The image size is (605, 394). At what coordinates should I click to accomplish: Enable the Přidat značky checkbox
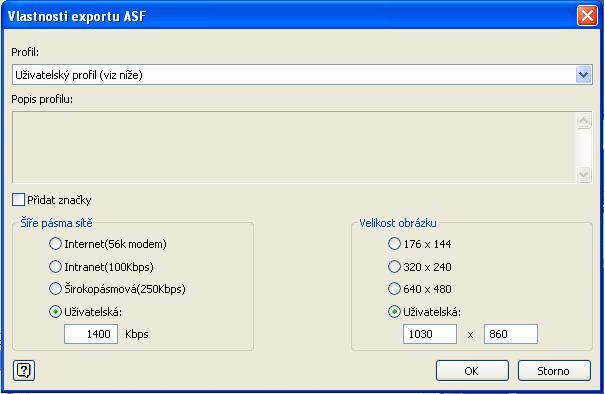point(18,200)
